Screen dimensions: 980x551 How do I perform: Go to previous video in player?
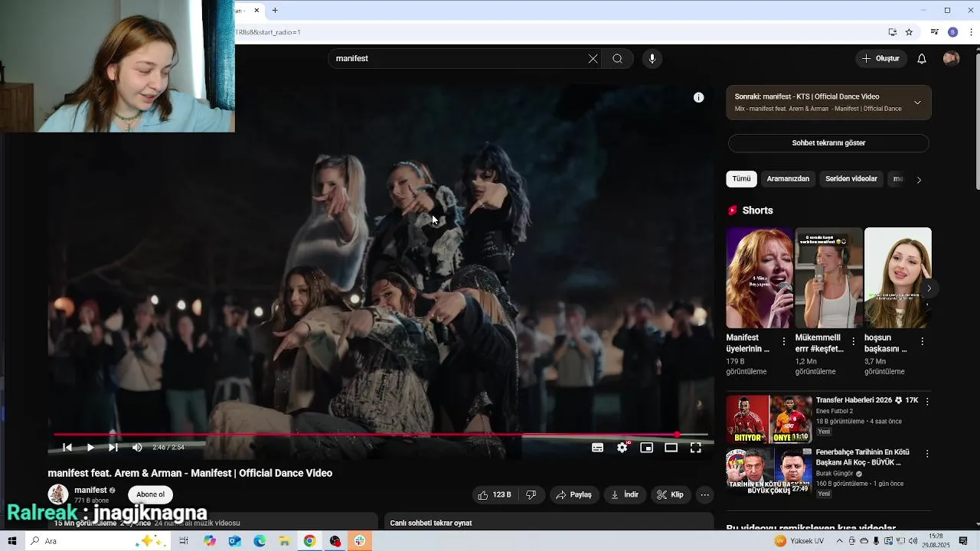pyautogui.click(x=67, y=448)
